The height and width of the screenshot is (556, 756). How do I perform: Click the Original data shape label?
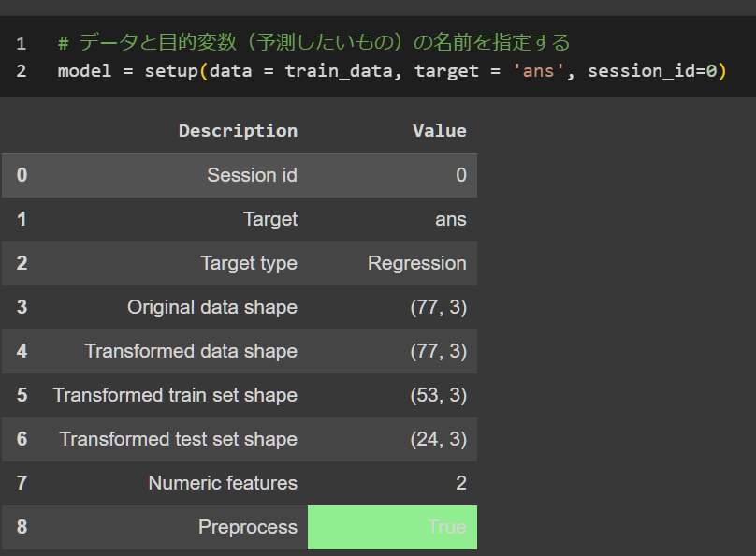click(212, 307)
